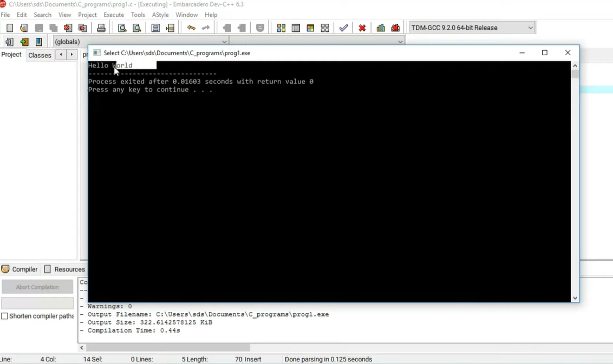
Task: Open the AStyle menu
Action: point(160,15)
